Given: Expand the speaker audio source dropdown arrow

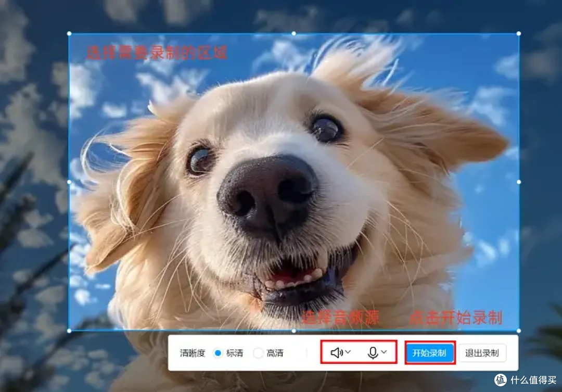Looking at the screenshot, I should [348, 352].
